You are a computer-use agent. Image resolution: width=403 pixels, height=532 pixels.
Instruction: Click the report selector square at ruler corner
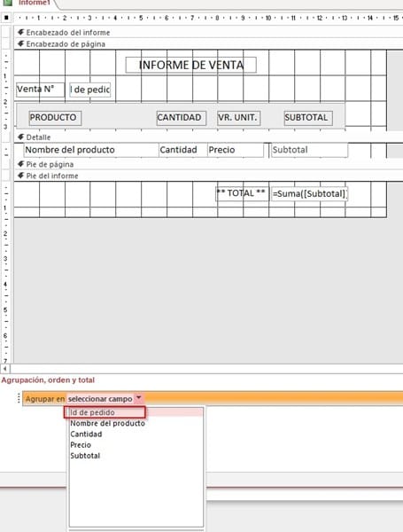click(x=6, y=18)
